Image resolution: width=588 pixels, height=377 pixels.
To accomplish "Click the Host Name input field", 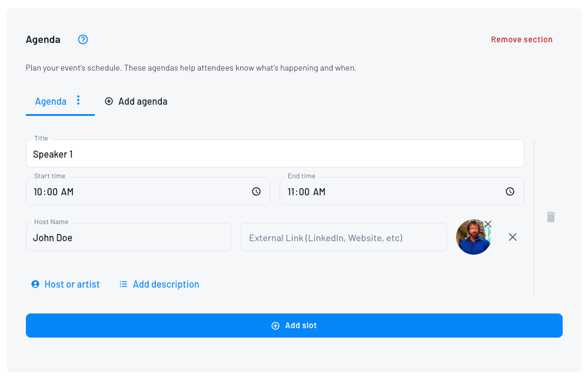I will 128,238.
